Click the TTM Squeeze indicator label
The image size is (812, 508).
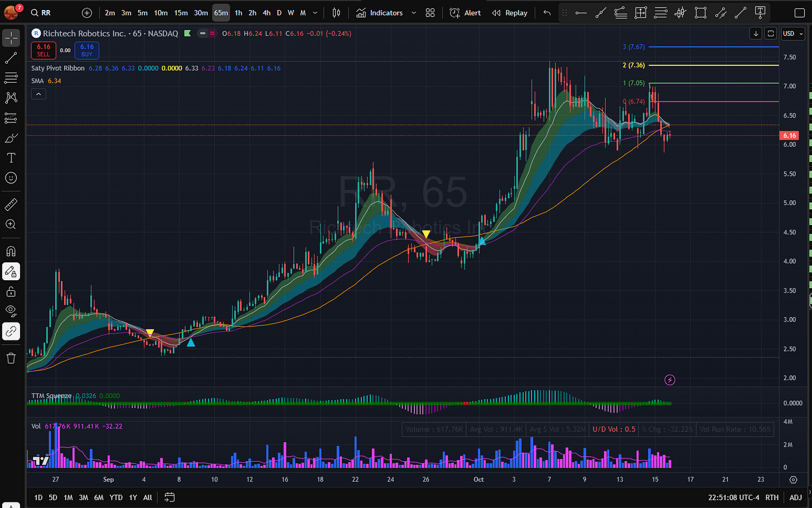click(51, 396)
